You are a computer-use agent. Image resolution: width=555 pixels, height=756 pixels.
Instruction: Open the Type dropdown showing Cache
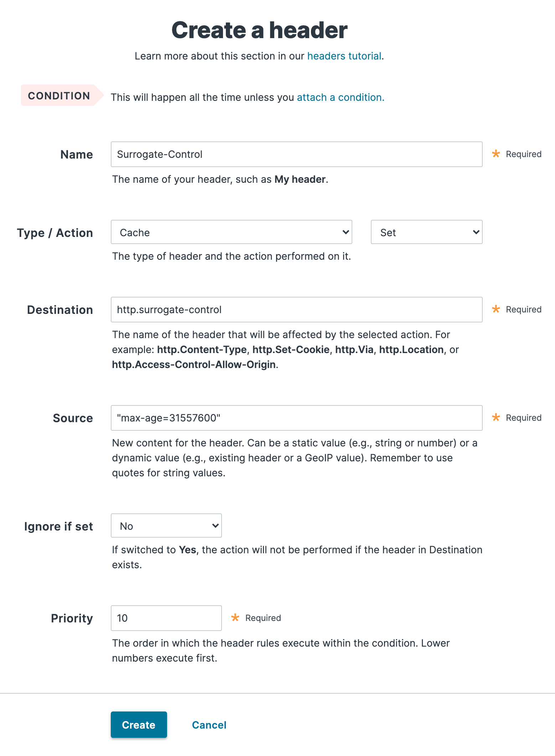[231, 232]
